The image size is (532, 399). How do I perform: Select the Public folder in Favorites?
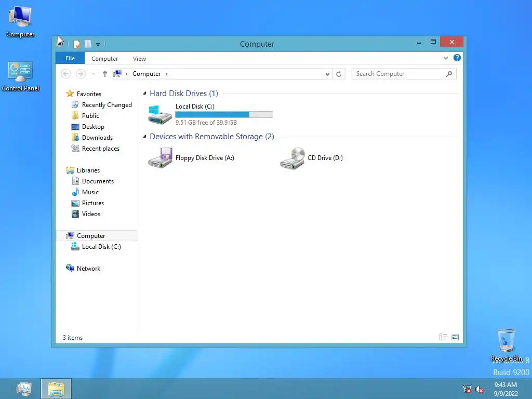click(90, 116)
